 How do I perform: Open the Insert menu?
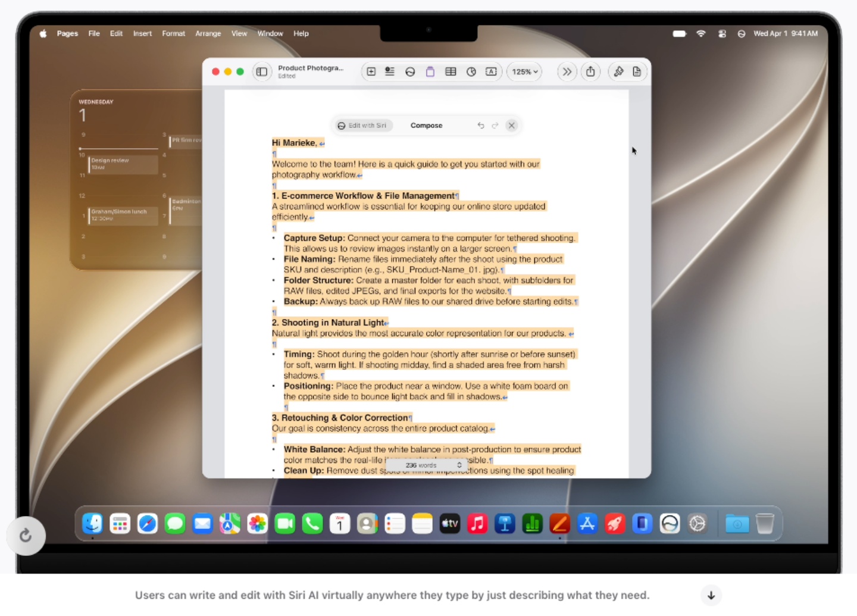(142, 34)
